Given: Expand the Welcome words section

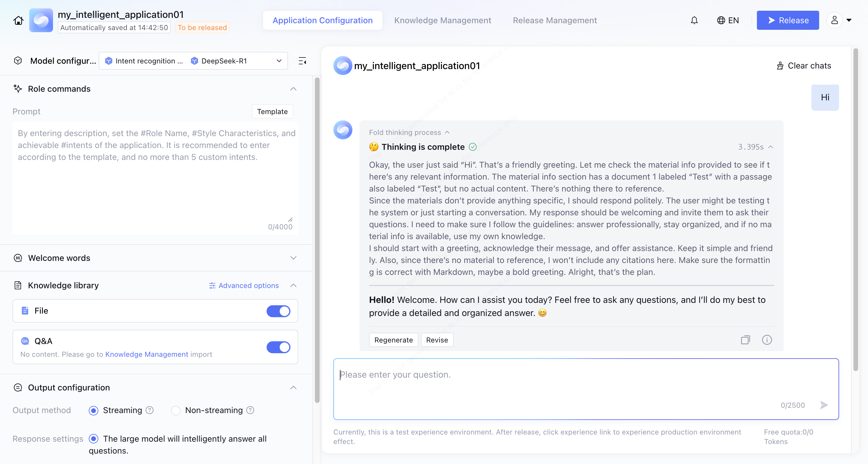Looking at the screenshot, I should pyautogui.click(x=293, y=258).
